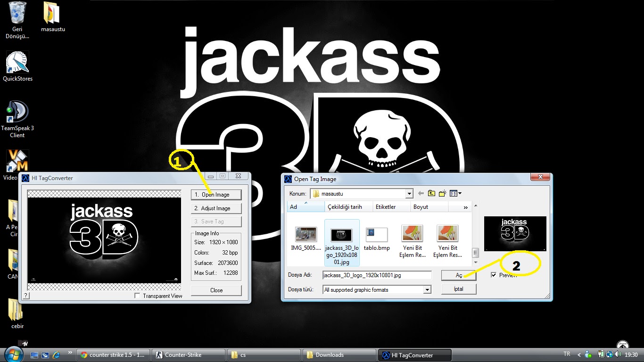644x362 pixels.
Task: Expand the quick launch overflow chevron
Action: [70, 353]
